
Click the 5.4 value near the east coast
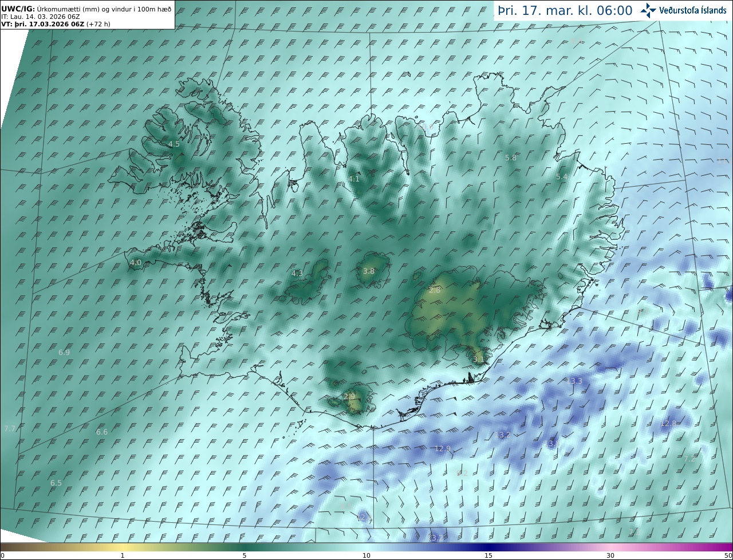[x=562, y=177]
